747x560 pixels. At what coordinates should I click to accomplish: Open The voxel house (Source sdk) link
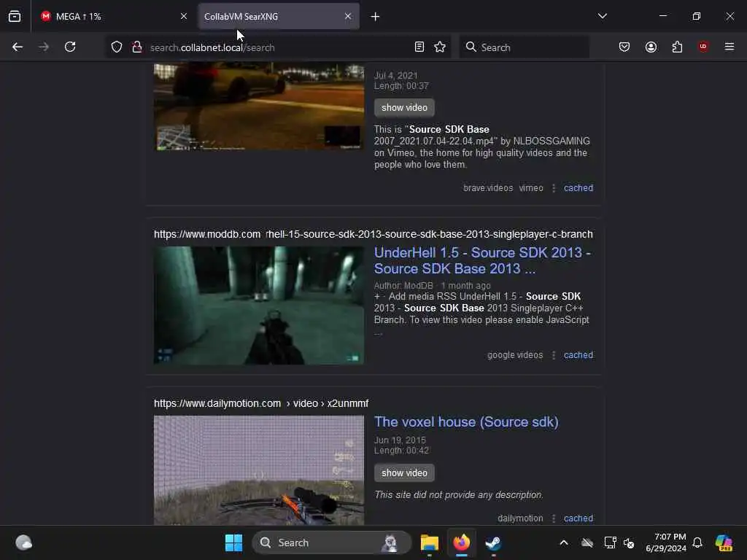[x=466, y=422]
